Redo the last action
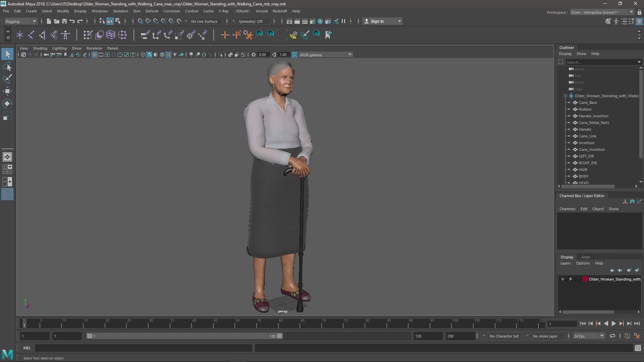The image size is (644, 362). click(80, 21)
